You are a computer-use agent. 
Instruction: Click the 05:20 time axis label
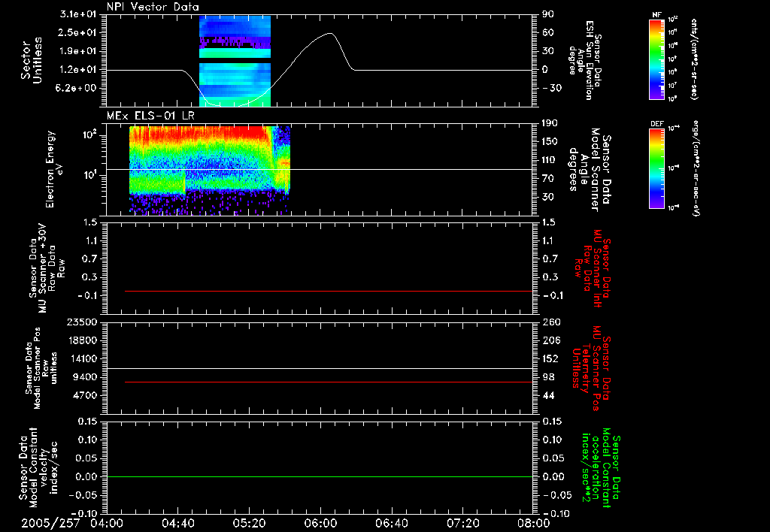(249, 523)
